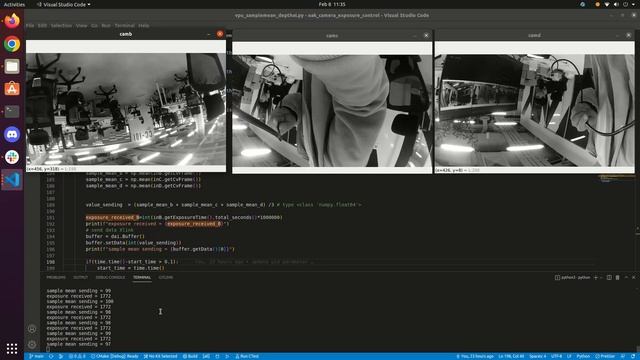Open VS Code Accounts icon in activity bar

coord(32,329)
